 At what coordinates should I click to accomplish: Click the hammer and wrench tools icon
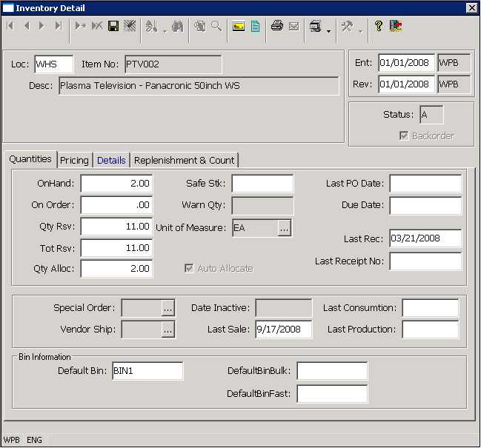[348, 27]
